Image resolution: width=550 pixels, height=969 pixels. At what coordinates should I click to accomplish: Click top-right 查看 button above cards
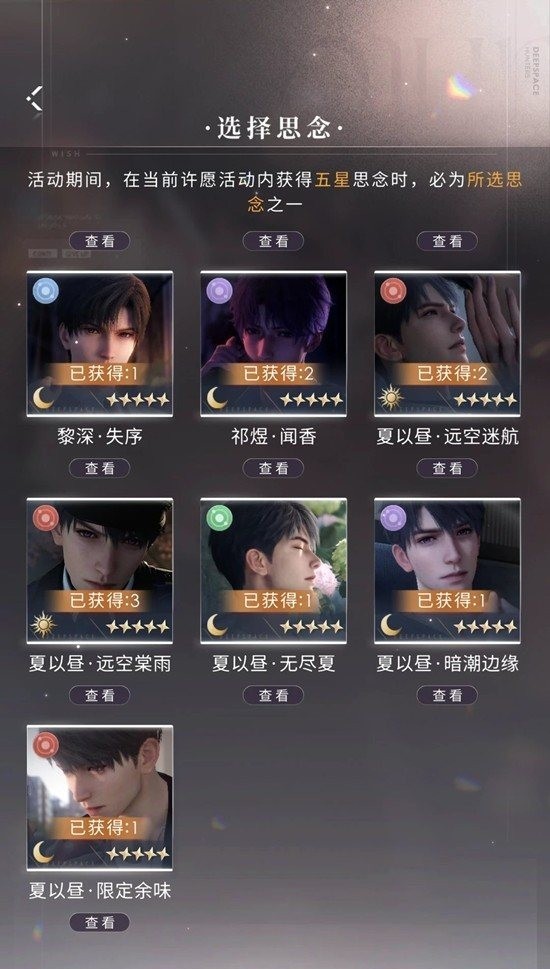point(447,241)
